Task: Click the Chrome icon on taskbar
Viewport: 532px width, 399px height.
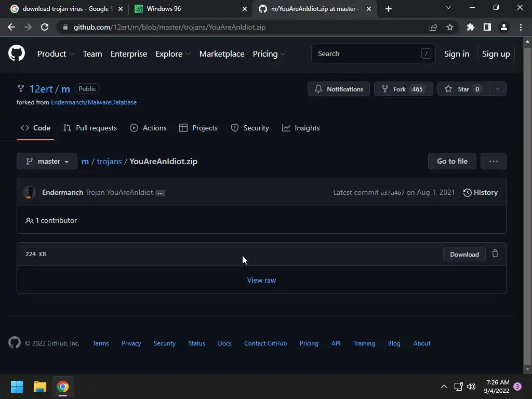Action: coord(63,387)
